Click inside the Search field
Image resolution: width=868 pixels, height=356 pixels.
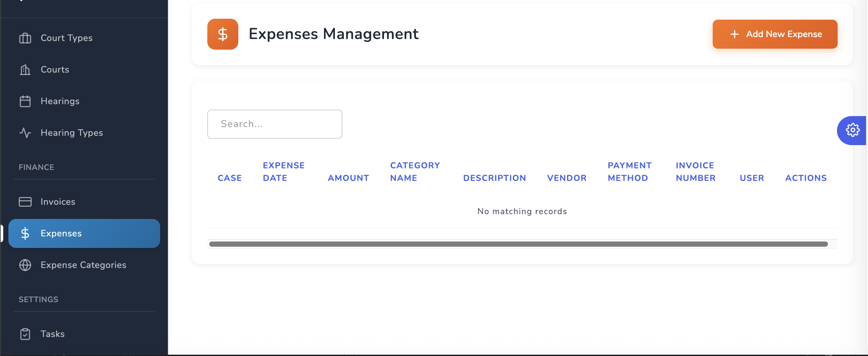(x=274, y=124)
